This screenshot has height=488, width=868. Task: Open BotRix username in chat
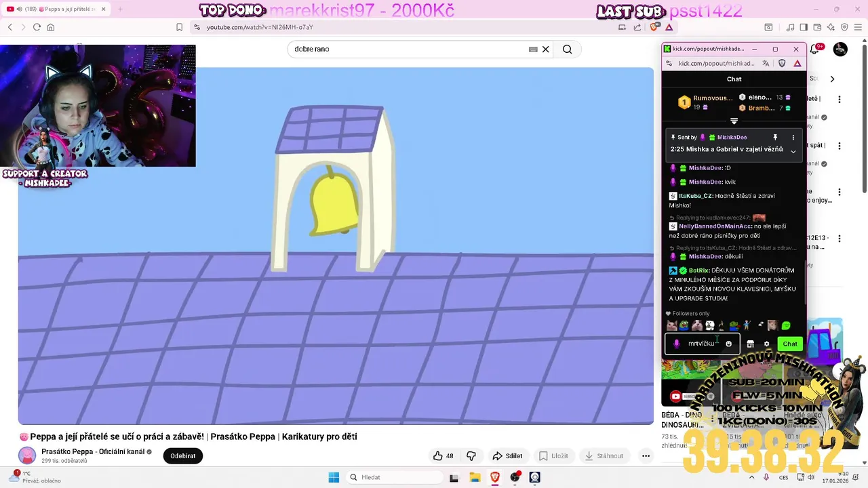(x=698, y=270)
